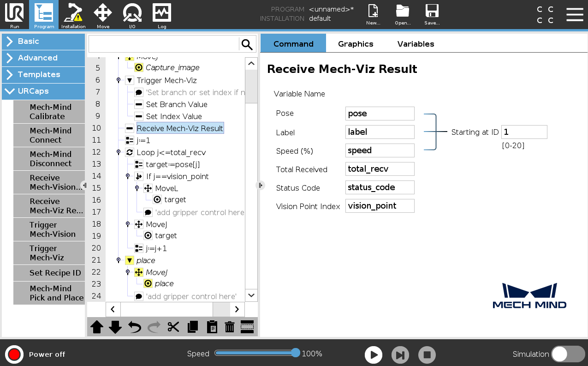Click the speed slider handle
This screenshot has width=588, height=366.
[296, 353]
